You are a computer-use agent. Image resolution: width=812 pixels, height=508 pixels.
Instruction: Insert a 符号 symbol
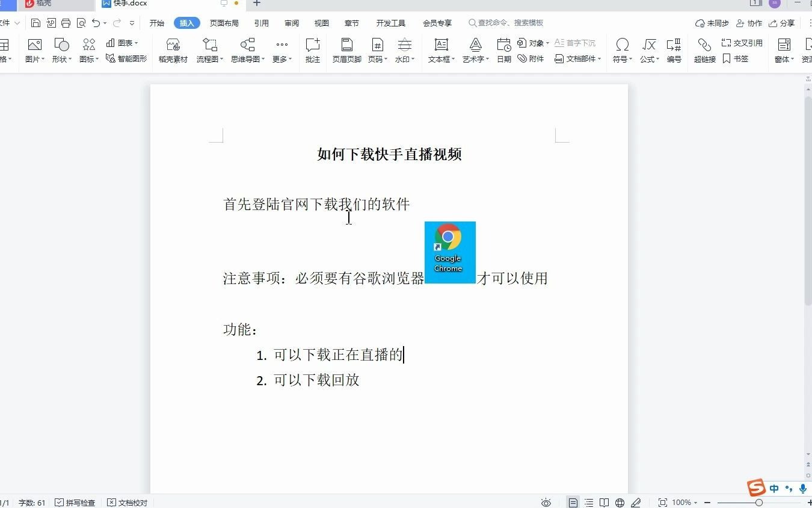click(623, 51)
